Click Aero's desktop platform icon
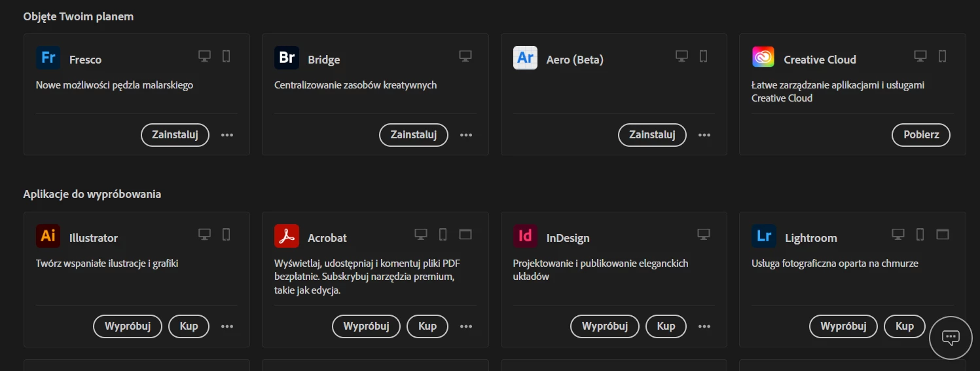This screenshot has width=980, height=371. (682, 56)
